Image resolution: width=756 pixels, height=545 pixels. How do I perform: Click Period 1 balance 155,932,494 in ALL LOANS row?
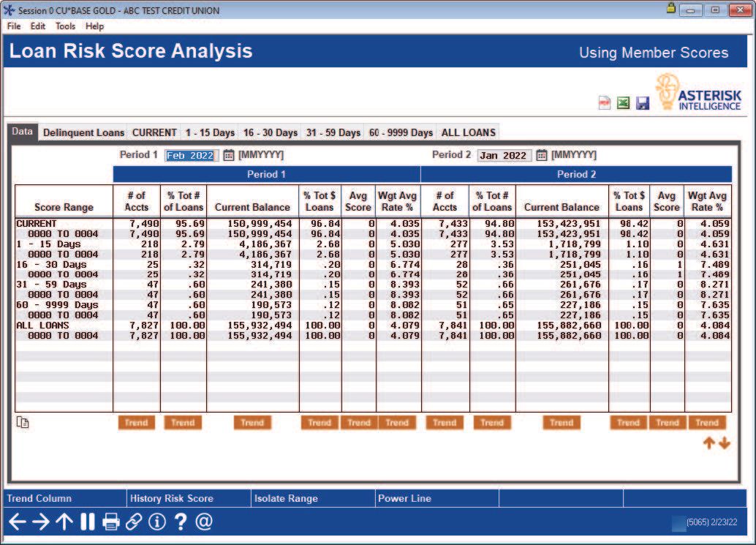(260, 326)
